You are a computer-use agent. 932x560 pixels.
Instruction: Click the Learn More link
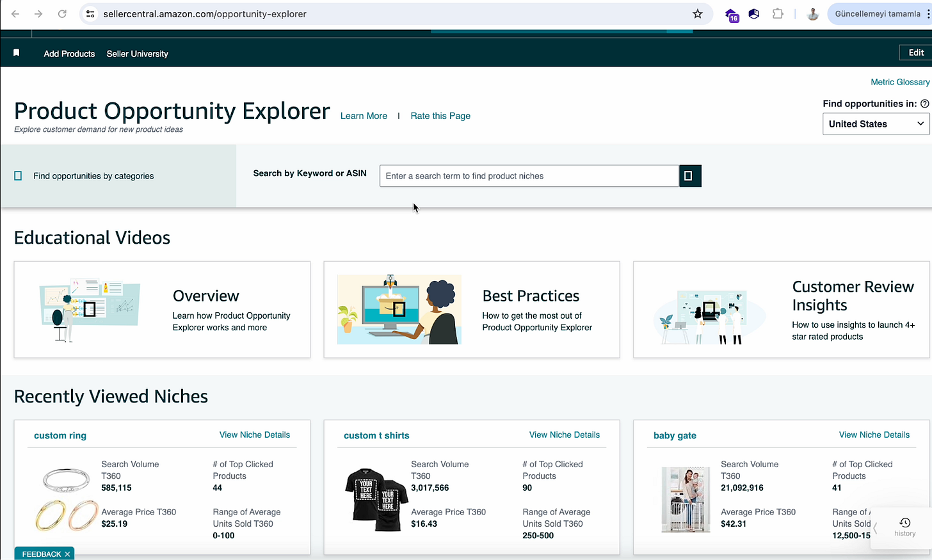(364, 116)
